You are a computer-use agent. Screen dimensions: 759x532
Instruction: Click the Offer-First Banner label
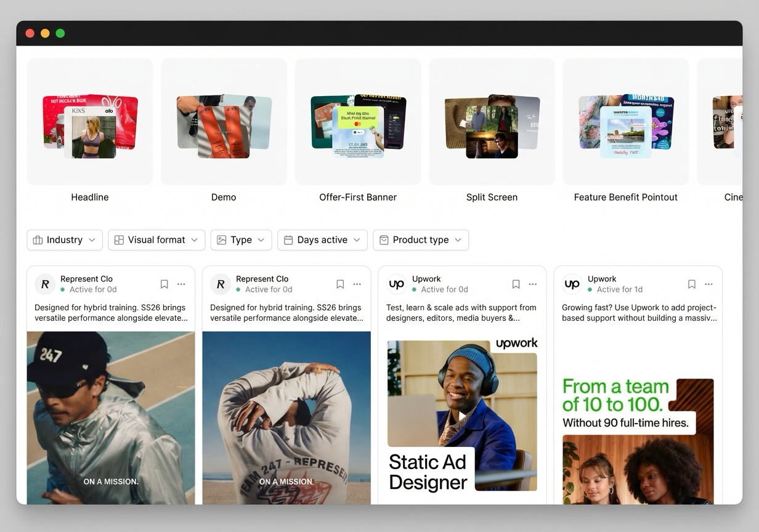358,197
